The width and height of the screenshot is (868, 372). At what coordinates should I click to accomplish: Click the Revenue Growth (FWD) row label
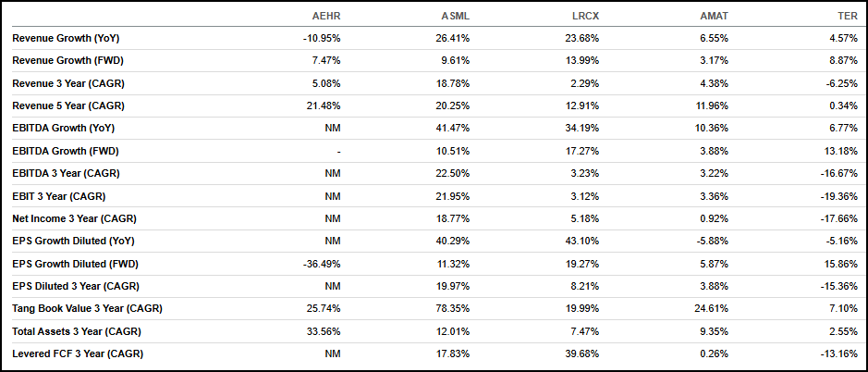click(x=67, y=60)
